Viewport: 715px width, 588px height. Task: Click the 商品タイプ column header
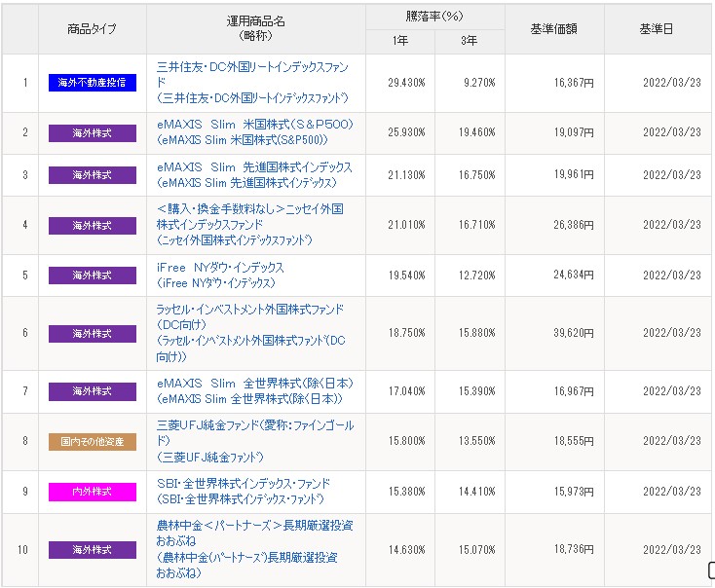click(93, 29)
